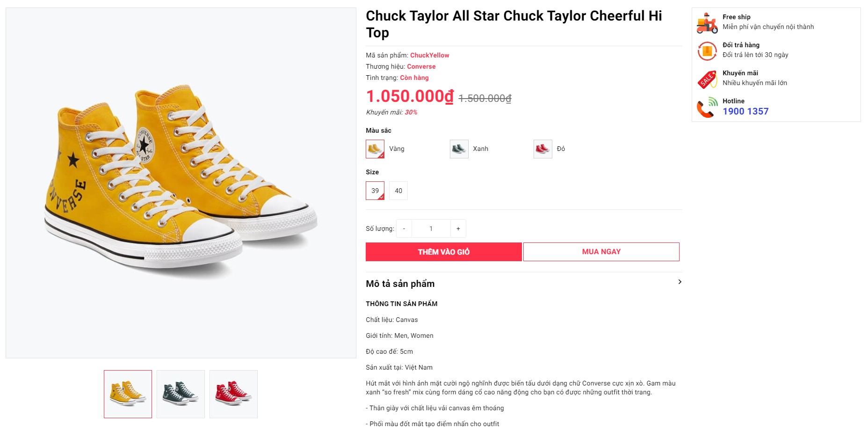Viewport: 868px width, 428px height.
Task: Increase quantity with the plus button
Action: (458, 228)
